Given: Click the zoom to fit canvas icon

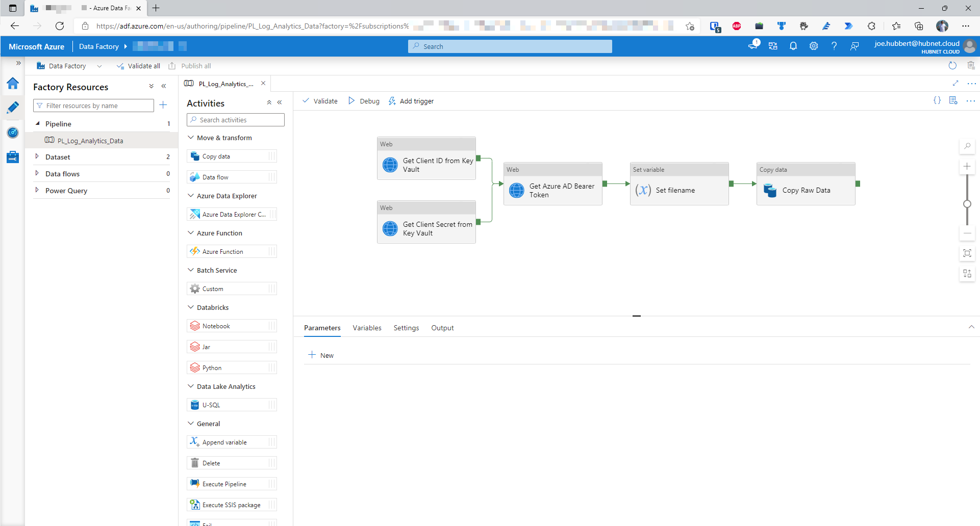Looking at the screenshot, I should pyautogui.click(x=967, y=253).
